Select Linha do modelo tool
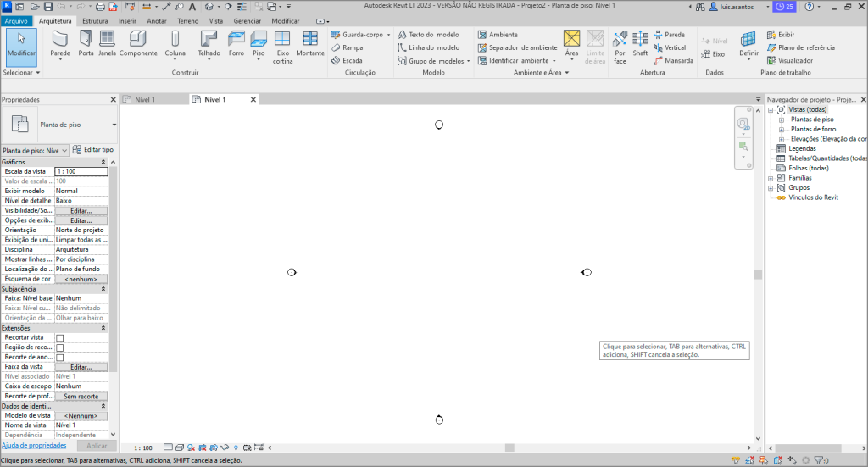The height and width of the screenshot is (467, 868). pyautogui.click(x=428, y=47)
